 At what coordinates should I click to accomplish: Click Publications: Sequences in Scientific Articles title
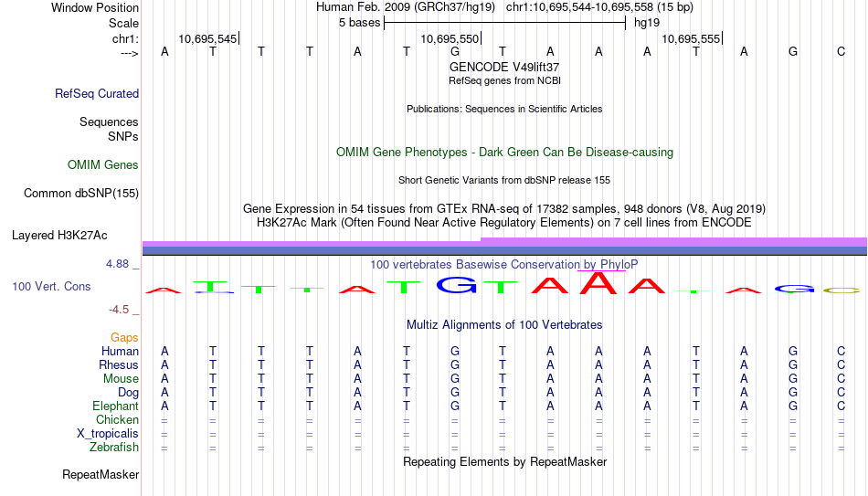(x=504, y=109)
